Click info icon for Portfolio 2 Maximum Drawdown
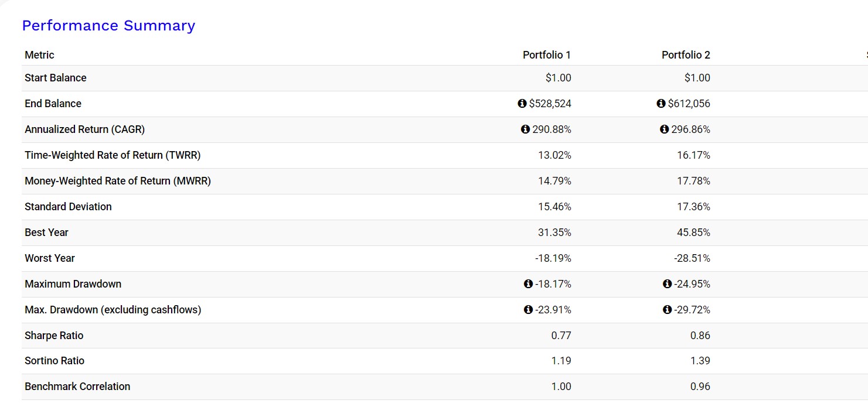 pos(667,284)
